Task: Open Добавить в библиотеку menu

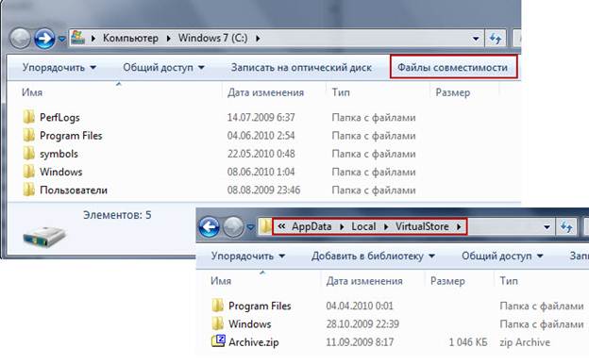Action: tap(374, 256)
